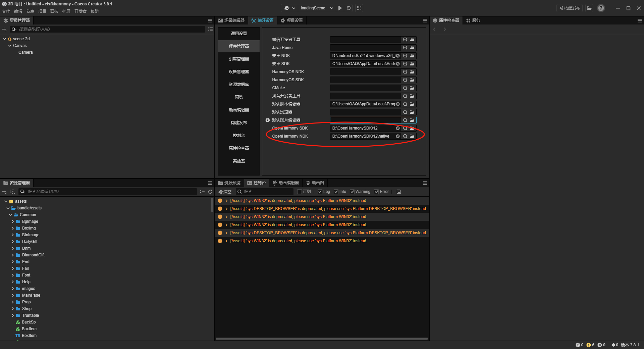Select the Camera node
This screenshot has width=644, height=349.
click(25, 52)
